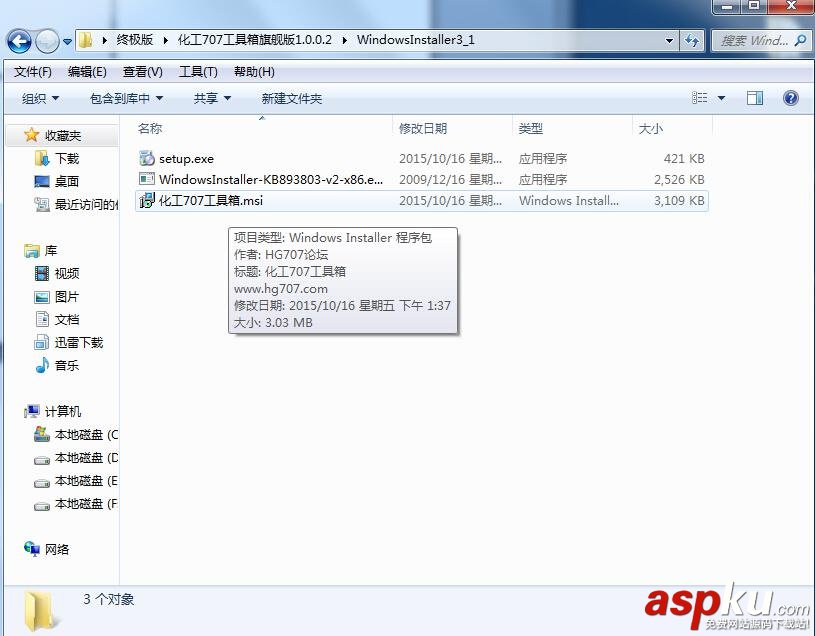Click the folder icon in address bar
Viewport: 815px width, 636px height.
coord(86,40)
